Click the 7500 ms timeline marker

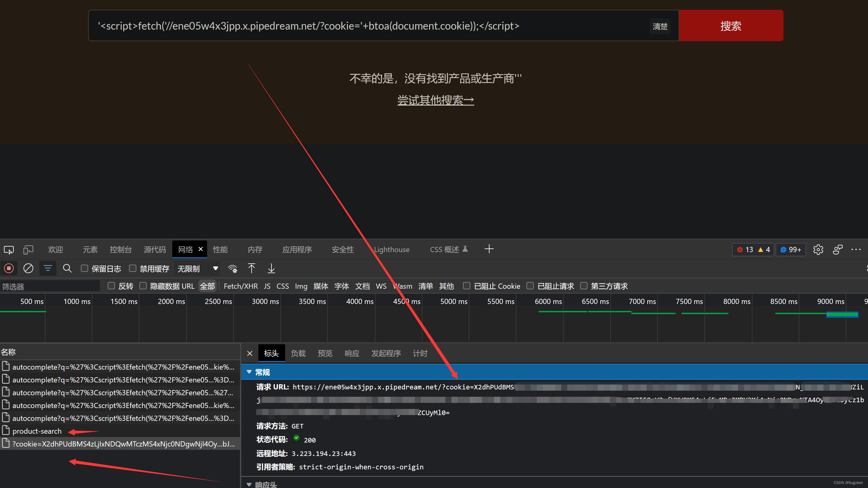click(x=689, y=301)
